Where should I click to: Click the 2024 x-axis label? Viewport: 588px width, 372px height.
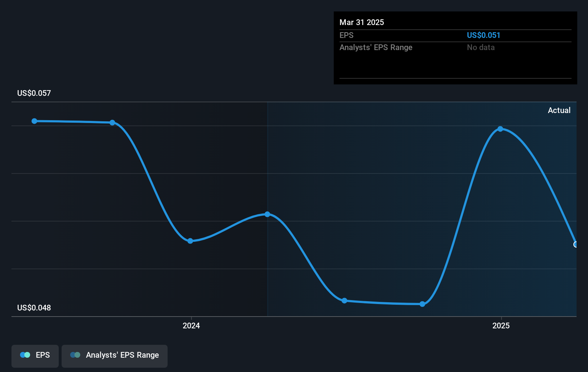[191, 325]
